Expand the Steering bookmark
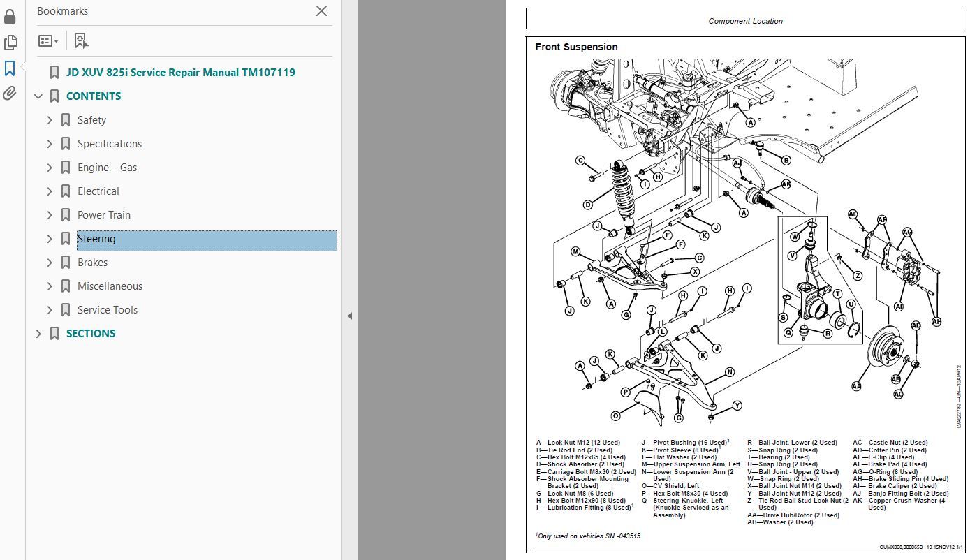This screenshot has height=560, width=977. [50, 239]
